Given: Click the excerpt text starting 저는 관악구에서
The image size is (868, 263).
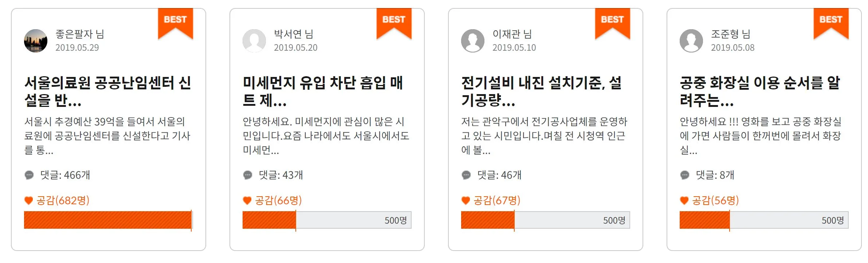Looking at the screenshot, I should (544, 136).
